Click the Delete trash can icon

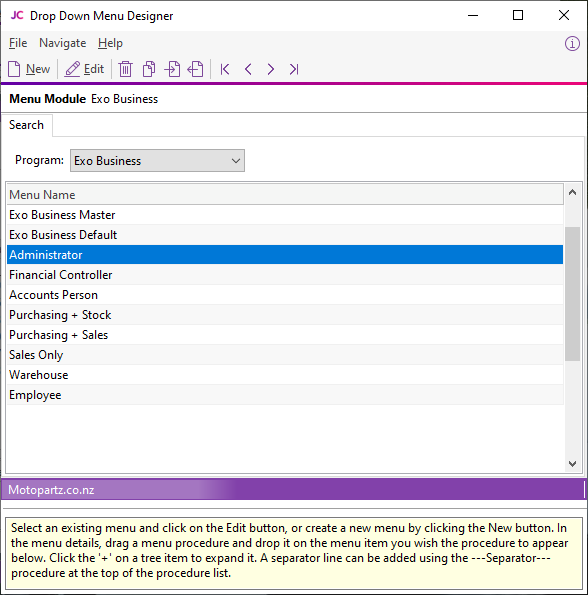(x=125, y=69)
